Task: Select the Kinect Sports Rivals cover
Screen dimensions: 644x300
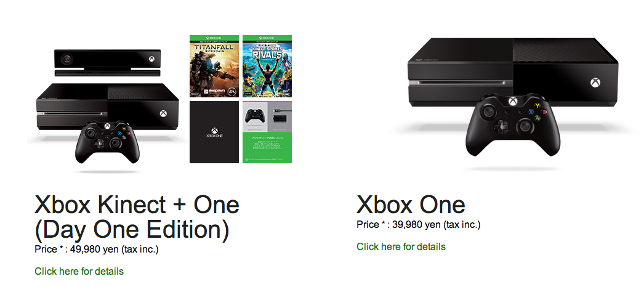Action: click(x=267, y=67)
